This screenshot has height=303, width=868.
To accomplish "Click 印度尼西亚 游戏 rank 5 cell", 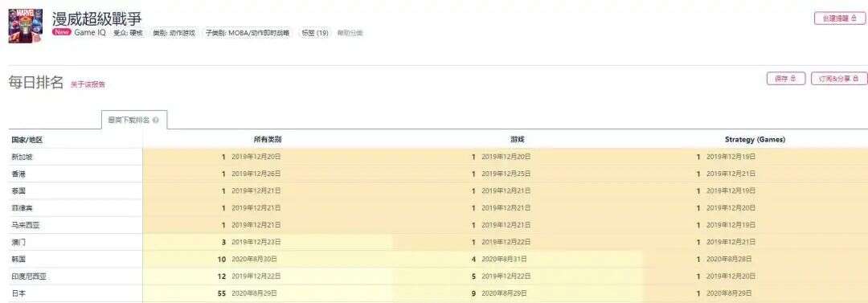I will pyautogui.click(x=517, y=276).
